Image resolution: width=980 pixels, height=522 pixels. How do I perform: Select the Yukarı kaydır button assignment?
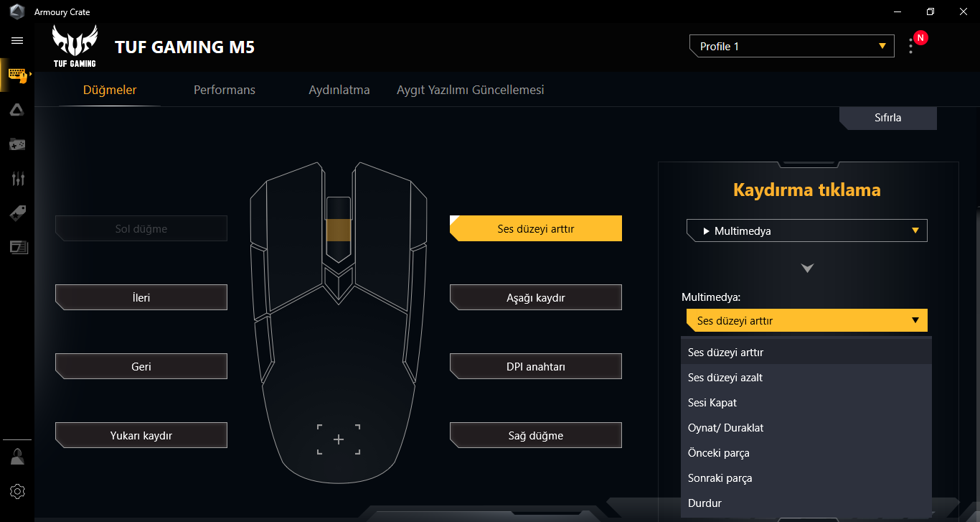click(141, 435)
